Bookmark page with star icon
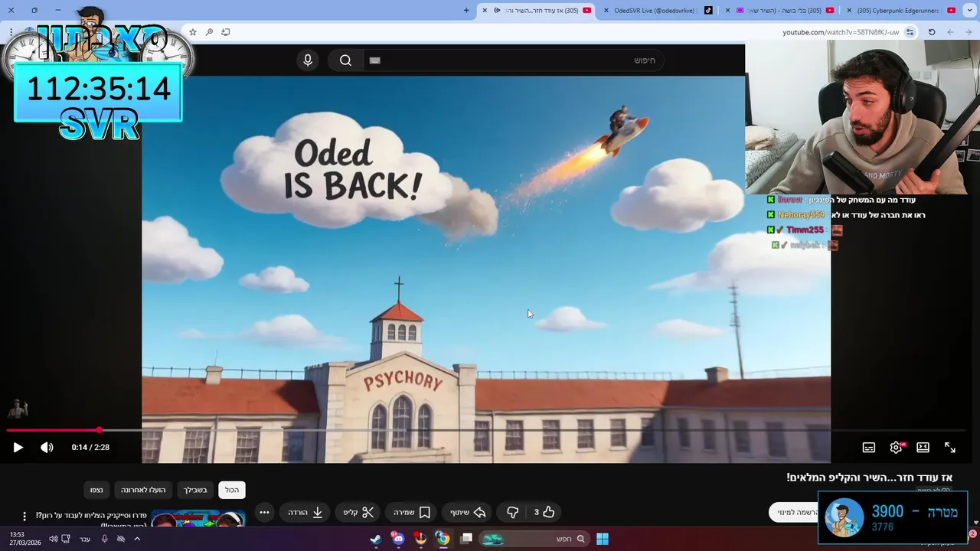Image resolution: width=980 pixels, height=551 pixels. [x=192, y=32]
